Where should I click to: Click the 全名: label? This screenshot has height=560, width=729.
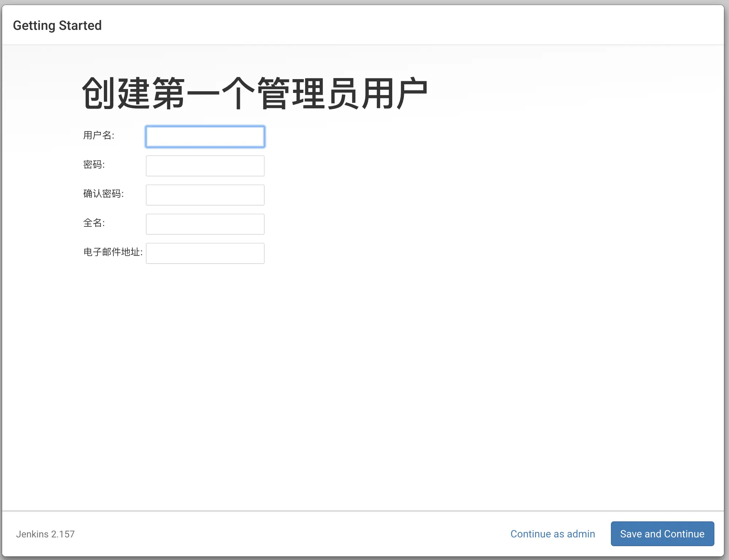point(94,223)
